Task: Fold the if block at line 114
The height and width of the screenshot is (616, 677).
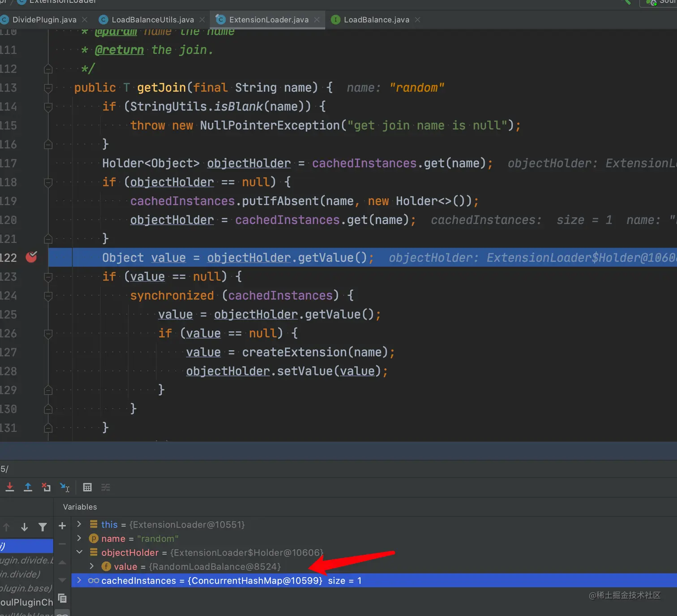Action: 48,107
